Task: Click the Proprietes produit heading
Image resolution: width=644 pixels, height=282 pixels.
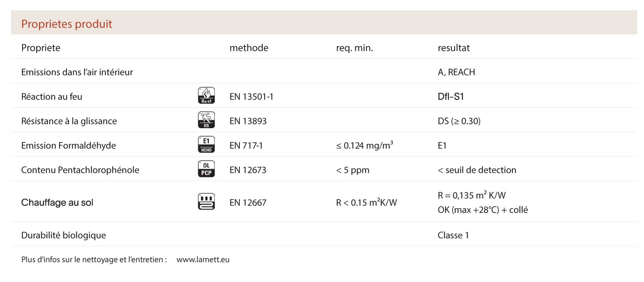Action: pyautogui.click(x=67, y=24)
